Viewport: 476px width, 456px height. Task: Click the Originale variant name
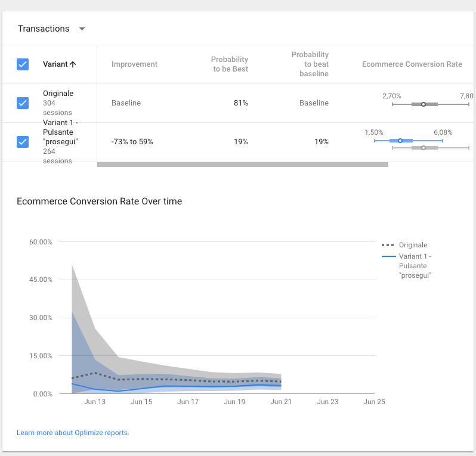click(x=58, y=93)
